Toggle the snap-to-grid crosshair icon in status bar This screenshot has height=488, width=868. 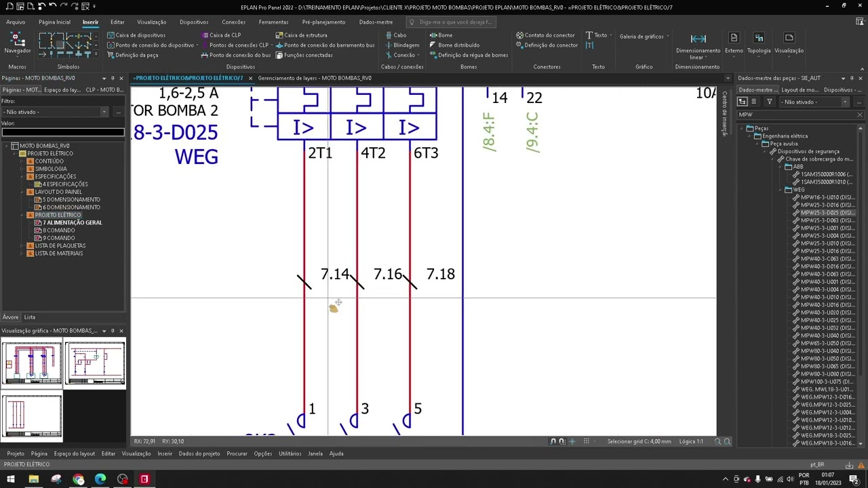coord(572,441)
